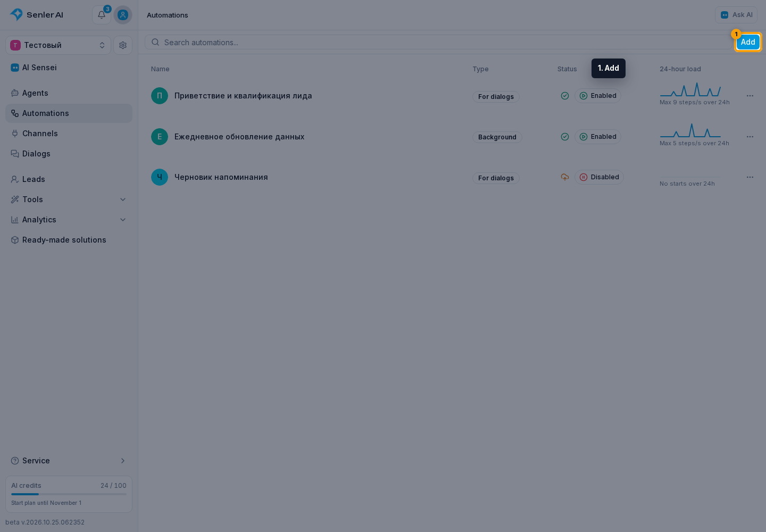The image size is (766, 532).
Task: Open workspace settings gear icon
Action: (x=123, y=45)
